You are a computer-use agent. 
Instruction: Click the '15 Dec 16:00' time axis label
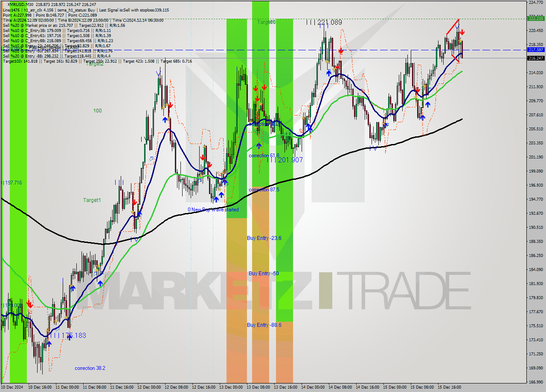click(450, 387)
